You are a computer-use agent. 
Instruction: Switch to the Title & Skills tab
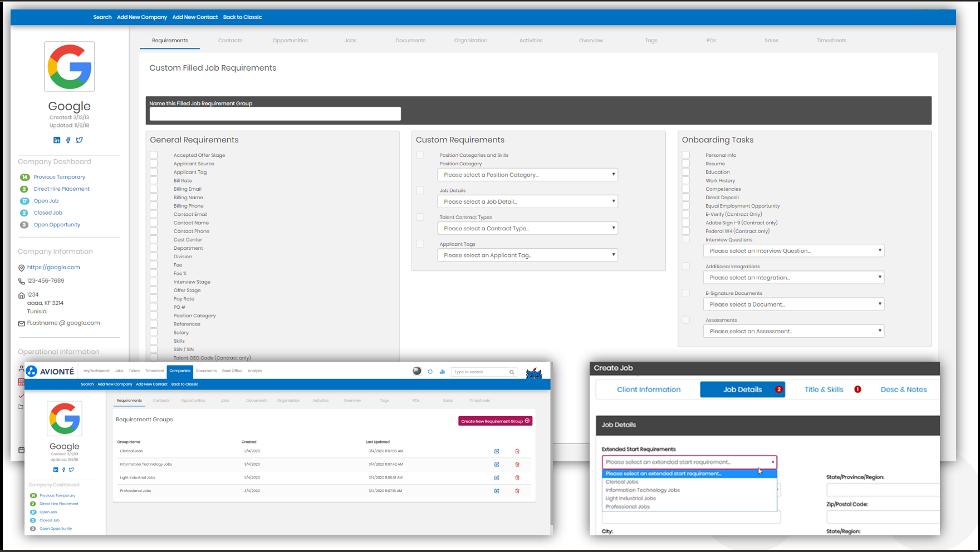click(x=824, y=390)
